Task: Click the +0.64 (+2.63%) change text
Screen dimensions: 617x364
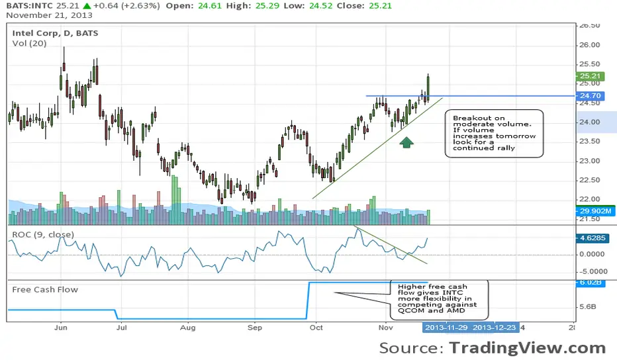Action: coord(126,6)
